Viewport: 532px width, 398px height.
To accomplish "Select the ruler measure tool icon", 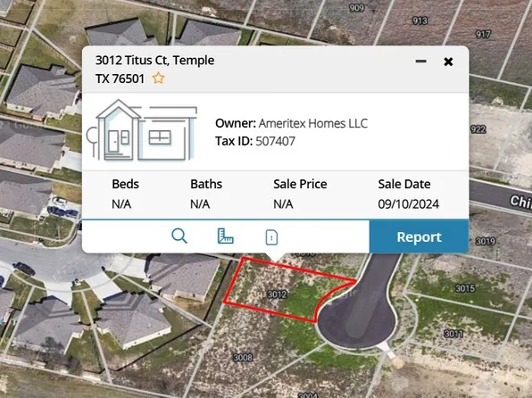I will point(225,236).
